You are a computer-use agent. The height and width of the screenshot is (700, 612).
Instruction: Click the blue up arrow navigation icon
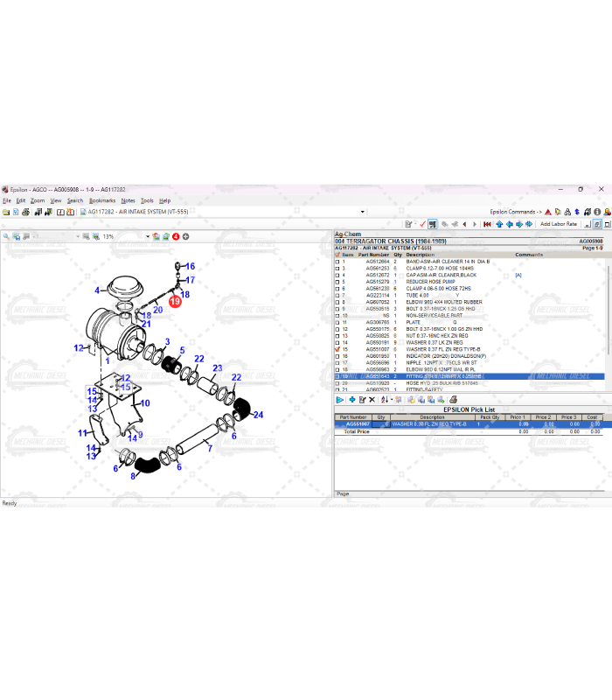[499, 224]
